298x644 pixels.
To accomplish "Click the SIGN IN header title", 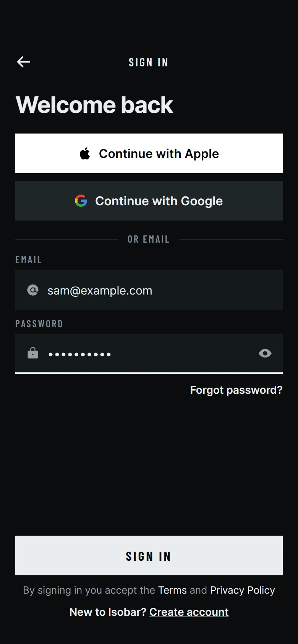I will coord(149,62).
